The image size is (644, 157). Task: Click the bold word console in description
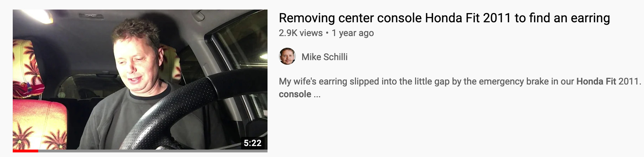pos(295,94)
